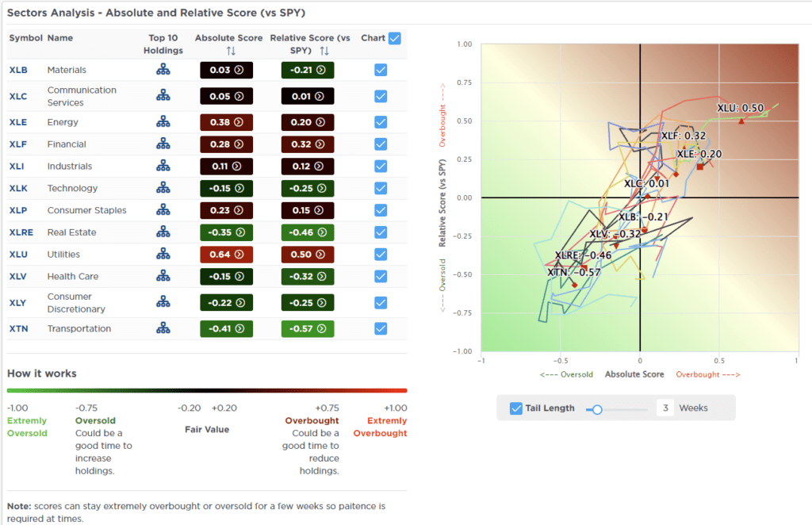The image size is (812, 525).
Task: Uncheck chart display for XLV Health Care
Action: click(x=381, y=276)
